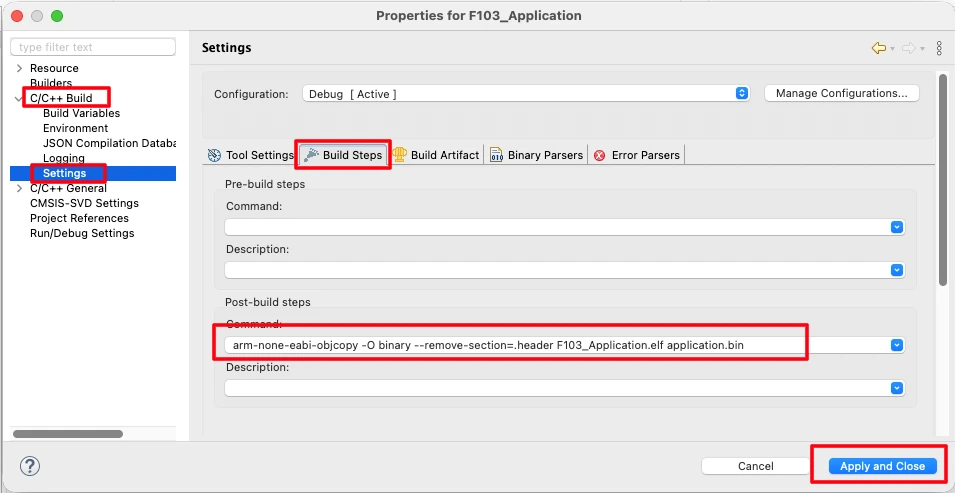The image size is (955, 493).
Task: Select CMSIS-SVD Settings in the tree
Action: point(84,203)
